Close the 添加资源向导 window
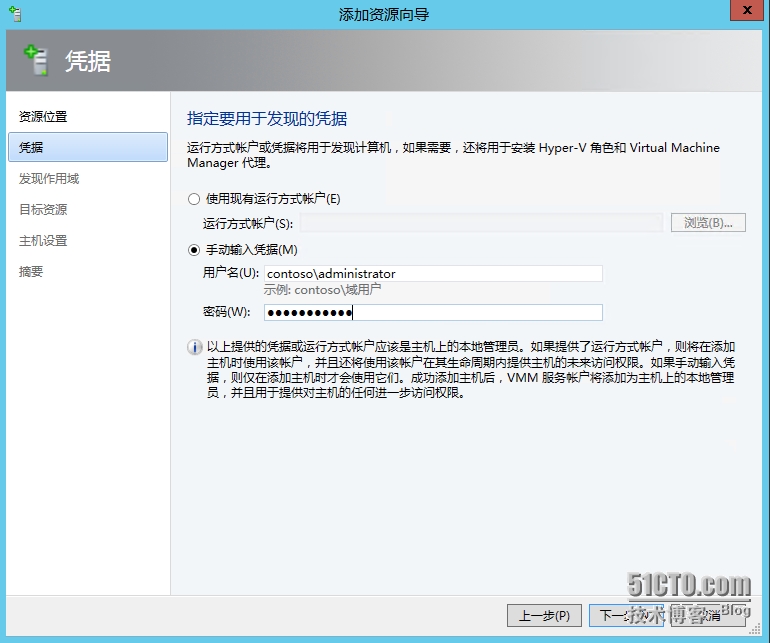Viewport: 770px width, 643px height. point(747,10)
